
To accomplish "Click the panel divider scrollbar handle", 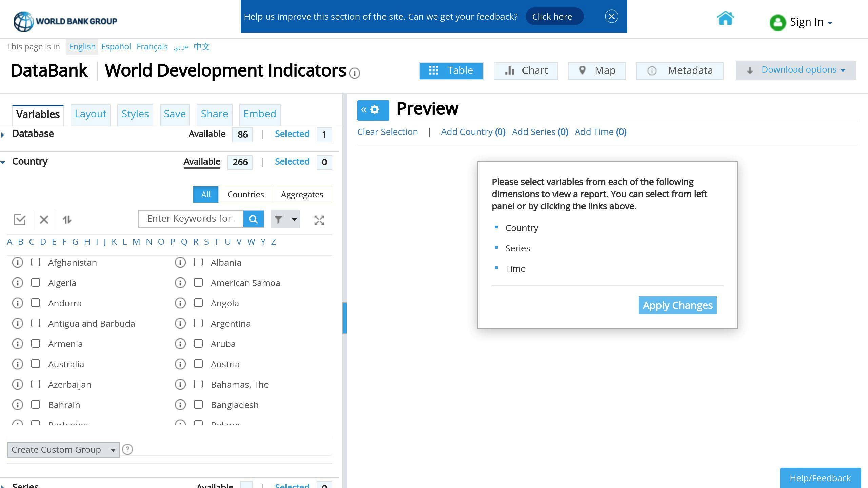I will pyautogui.click(x=345, y=318).
